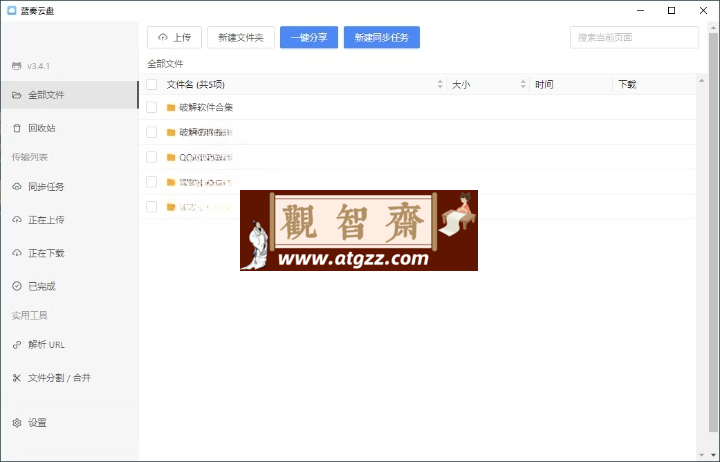Click the 时间 column header
Viewport: 720px width, 462px height.
[x=544, y=85]
